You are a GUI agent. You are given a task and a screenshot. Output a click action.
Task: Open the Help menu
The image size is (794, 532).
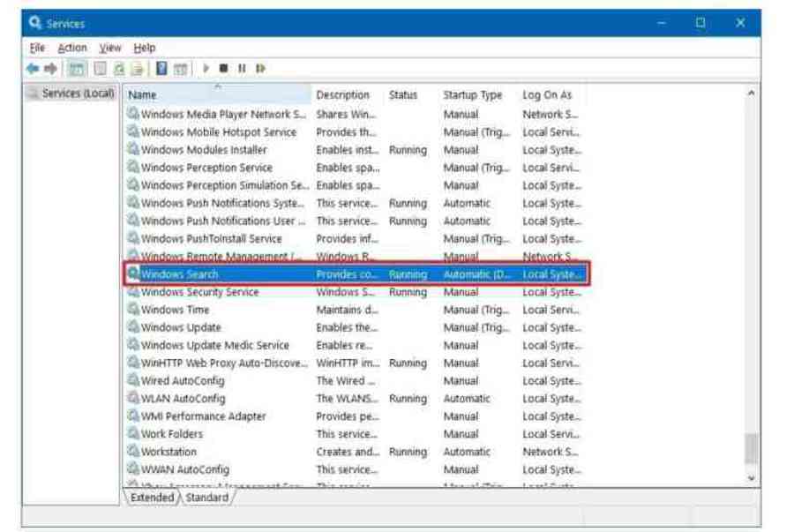(145, 48)
